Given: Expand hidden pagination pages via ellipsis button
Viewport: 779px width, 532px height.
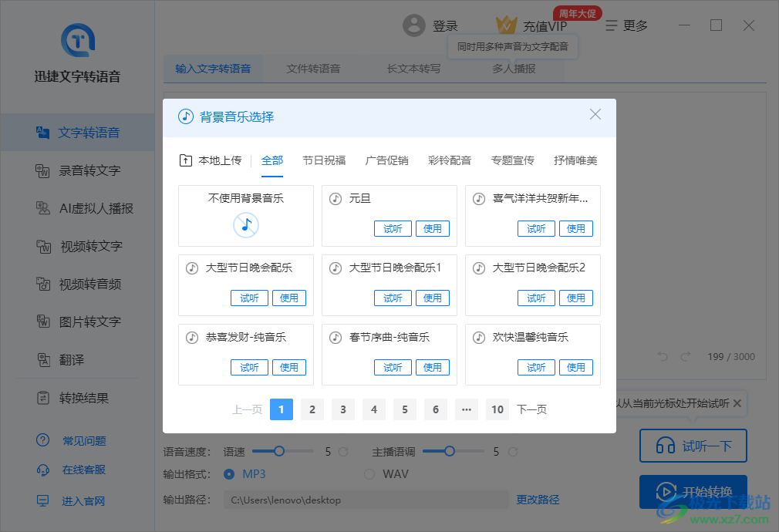Looking at the screenshot, I should point(466,409).
